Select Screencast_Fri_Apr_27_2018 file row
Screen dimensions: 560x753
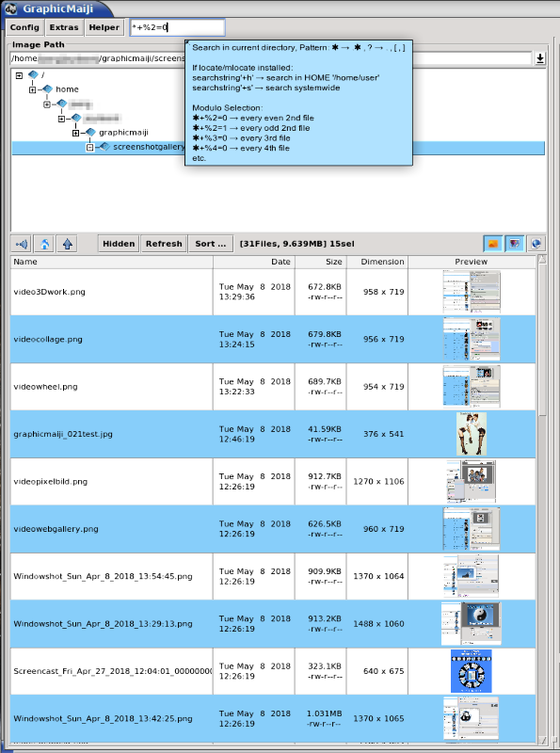(273, 671)
